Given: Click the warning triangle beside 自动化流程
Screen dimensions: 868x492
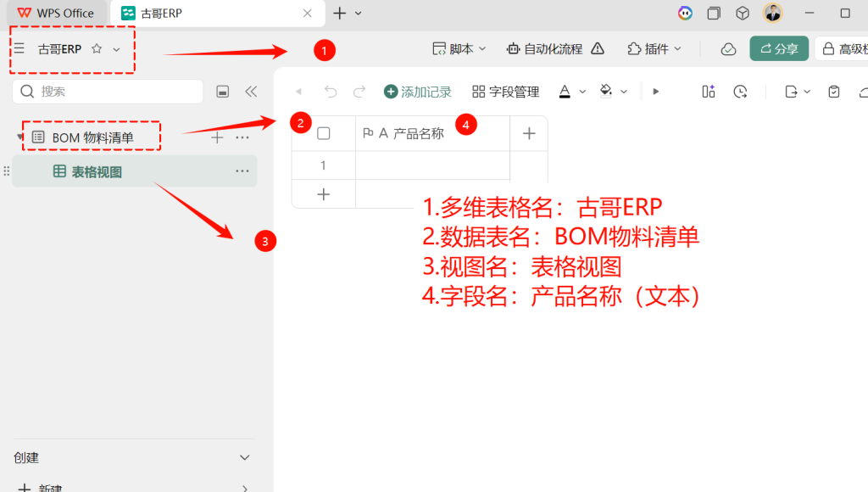Looking at the screenshot, I should [598, 48].
